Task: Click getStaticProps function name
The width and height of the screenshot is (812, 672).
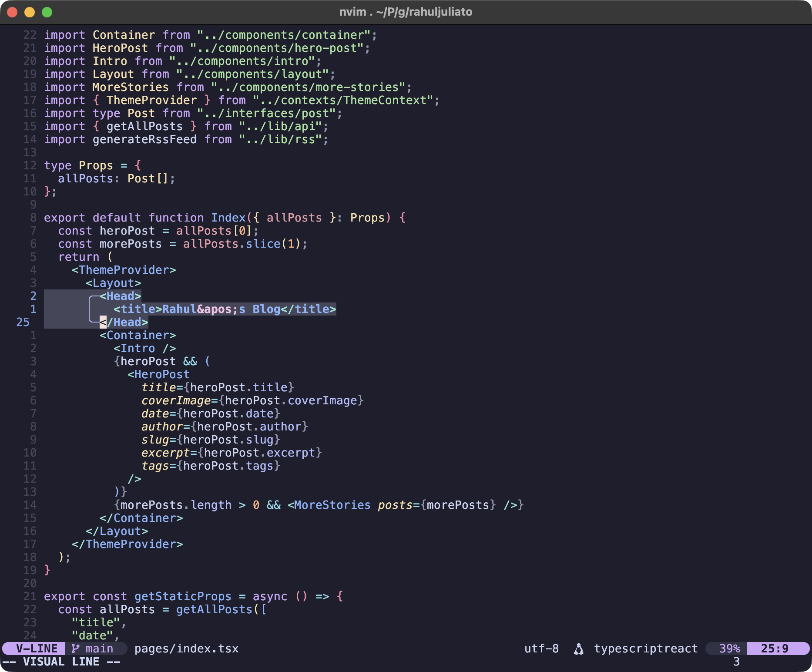Action: pos(183,596)
